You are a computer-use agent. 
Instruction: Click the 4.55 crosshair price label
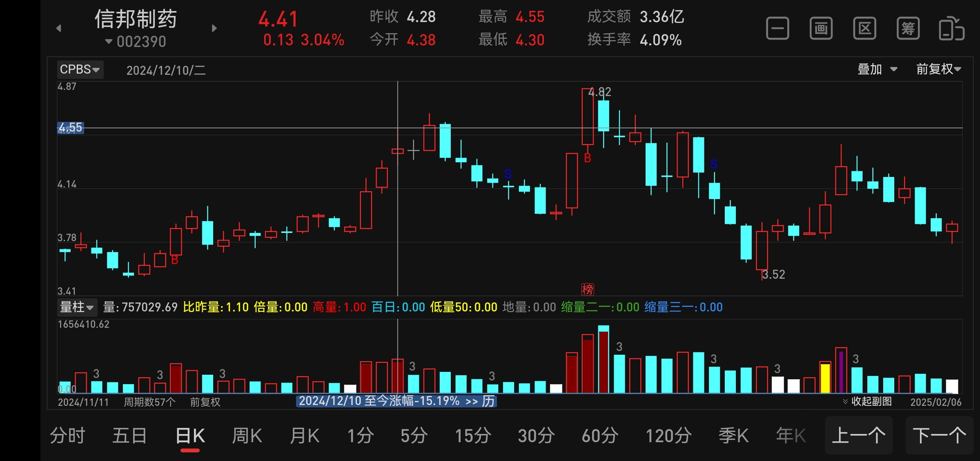pyautogui.click(x=71, y=128)
